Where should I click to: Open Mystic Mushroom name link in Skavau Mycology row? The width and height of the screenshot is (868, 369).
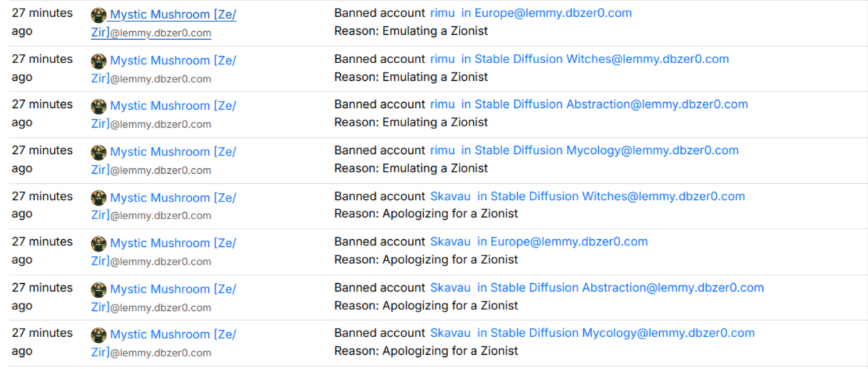click(173, 335)
